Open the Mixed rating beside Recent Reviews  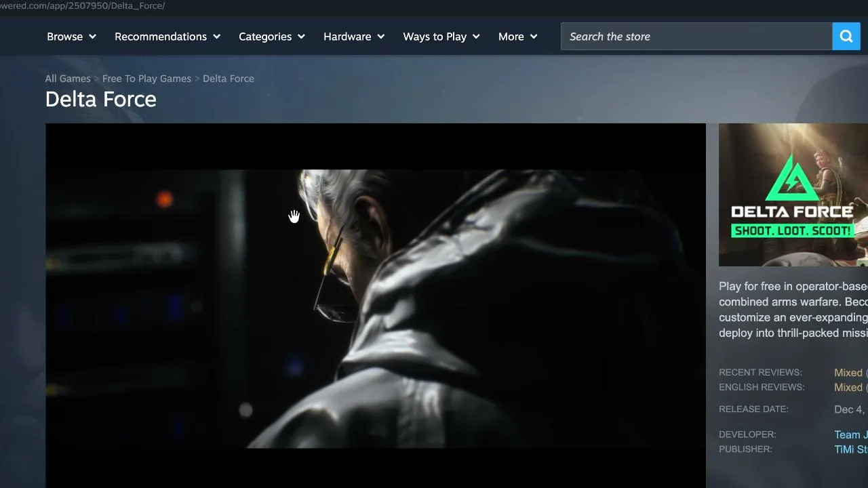click(x=848, y=373)
